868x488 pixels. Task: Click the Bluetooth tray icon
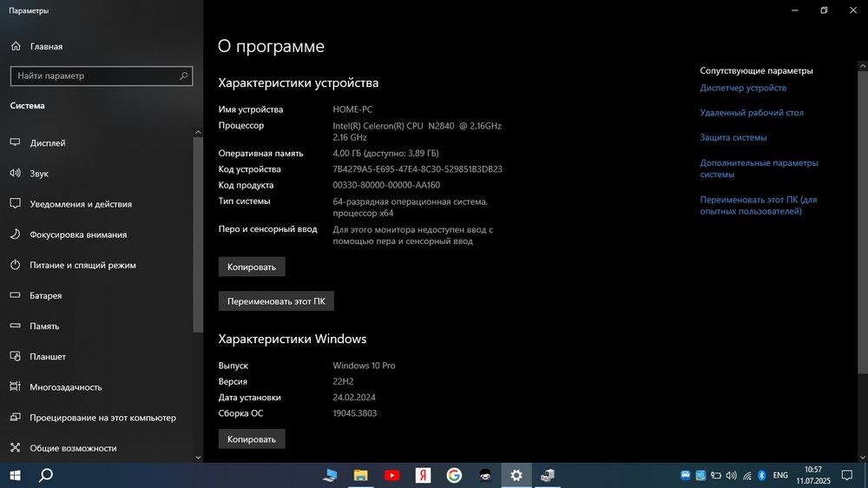[x=762, y=475]
